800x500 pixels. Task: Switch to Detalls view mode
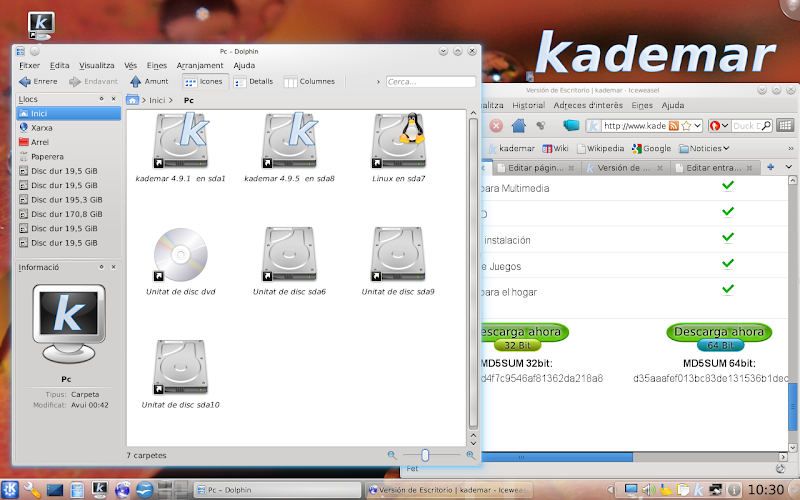click(x=254, y=82)
